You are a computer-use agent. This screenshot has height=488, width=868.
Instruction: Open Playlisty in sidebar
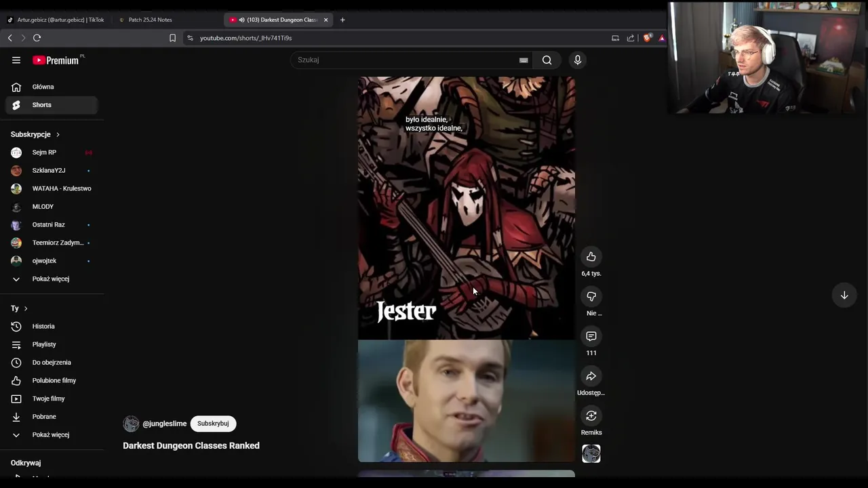(52, 344)
